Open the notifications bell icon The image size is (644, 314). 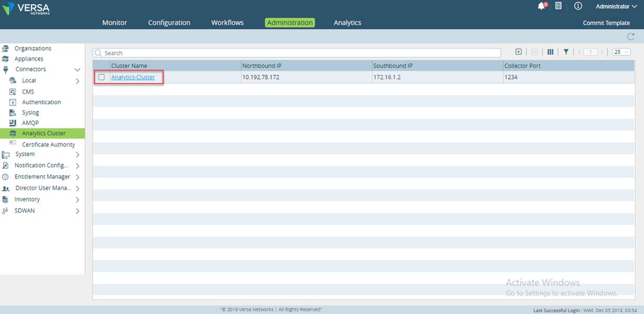point(542,6)
